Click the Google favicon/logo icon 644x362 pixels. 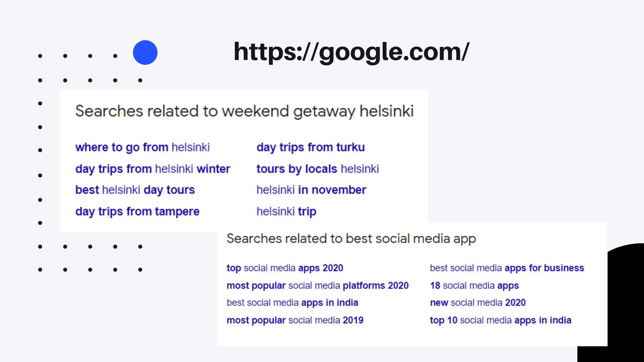[x=145, y=52]
